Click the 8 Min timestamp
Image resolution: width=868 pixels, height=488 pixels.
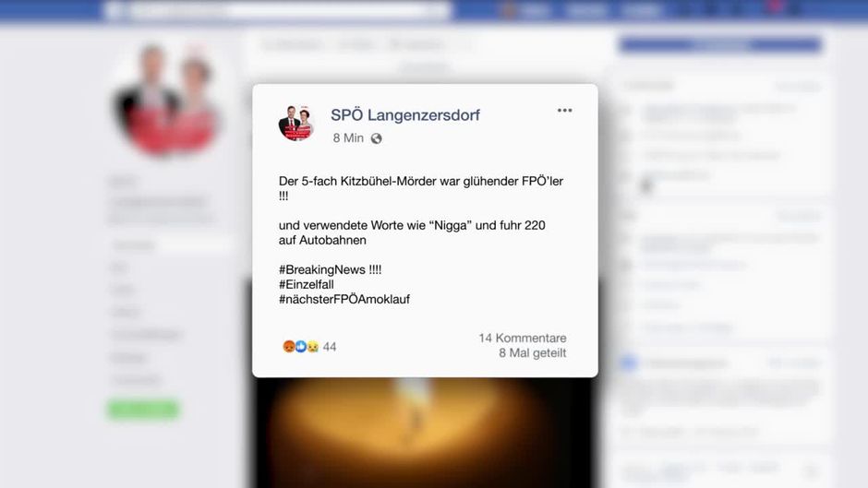click(348, 137)
